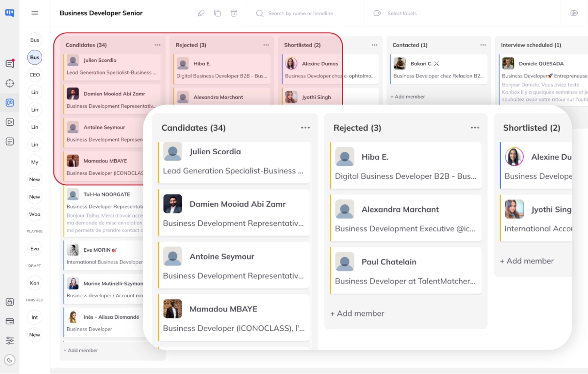Open the kanban boards sidebar icon
Screen dimensions: 588x374
coord(10,103)
